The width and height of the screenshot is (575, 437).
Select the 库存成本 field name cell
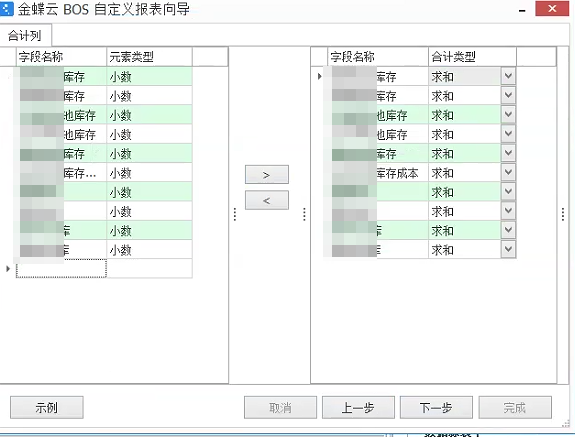(378, 172)
